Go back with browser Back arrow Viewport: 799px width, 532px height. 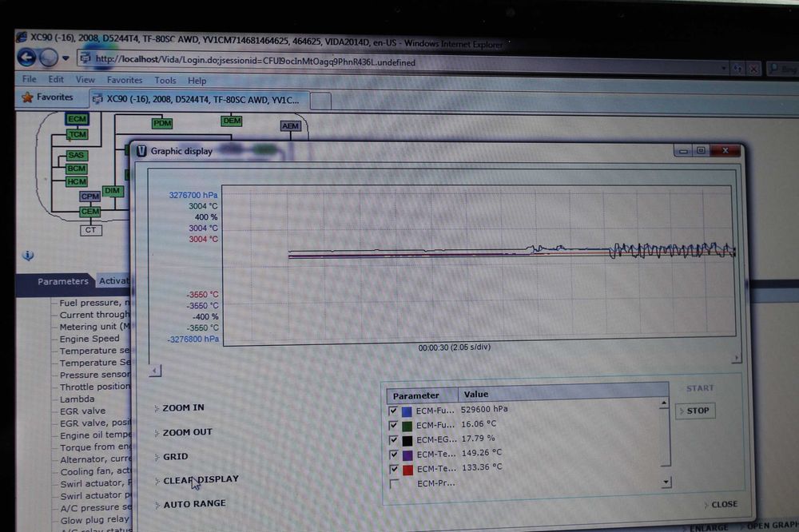26,58
